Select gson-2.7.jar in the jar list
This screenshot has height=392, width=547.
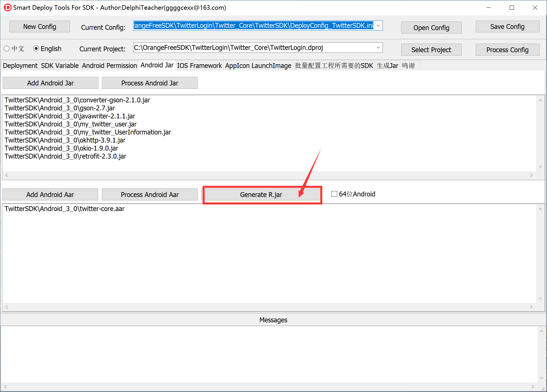pyautogui.click(x=60, y=108)
